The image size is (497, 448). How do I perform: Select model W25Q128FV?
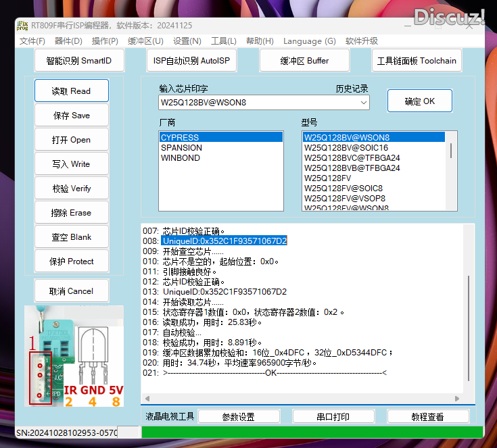[374, 178]
